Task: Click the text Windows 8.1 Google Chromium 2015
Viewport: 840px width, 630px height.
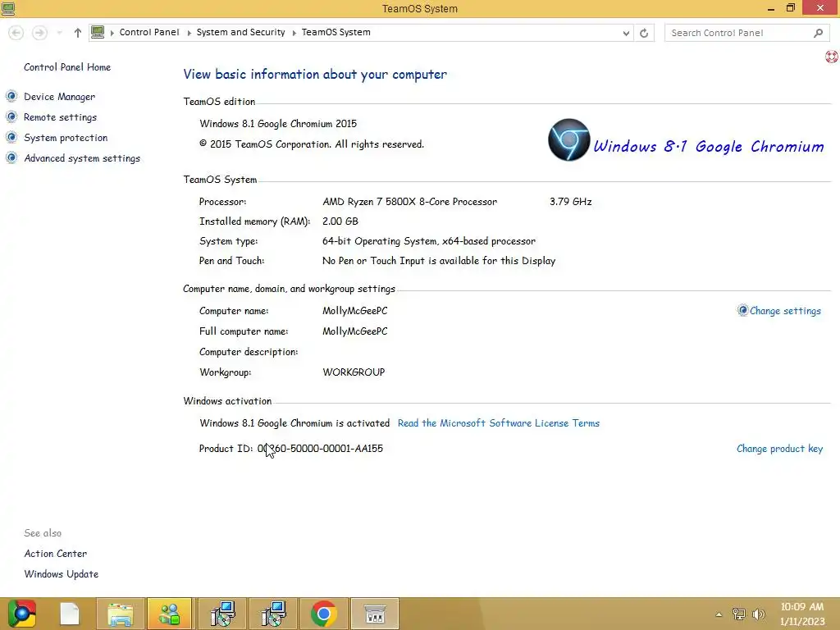Action: [278, 124]
